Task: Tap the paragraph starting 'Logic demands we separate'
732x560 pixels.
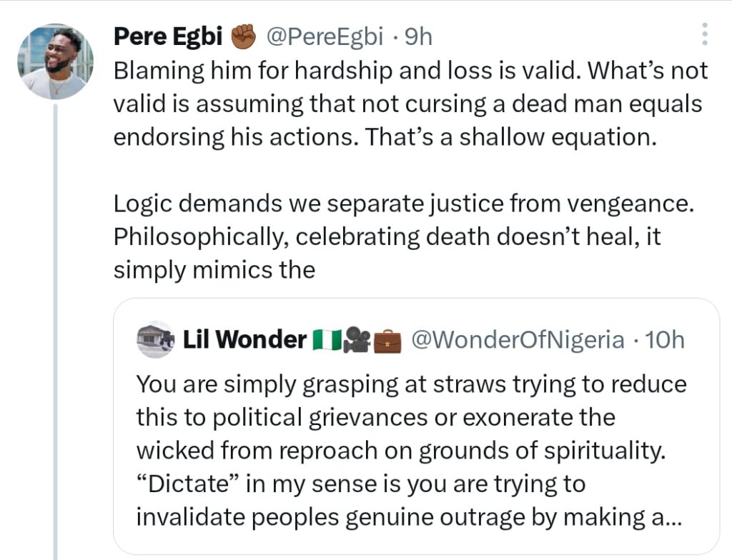Action: point(400,204)
